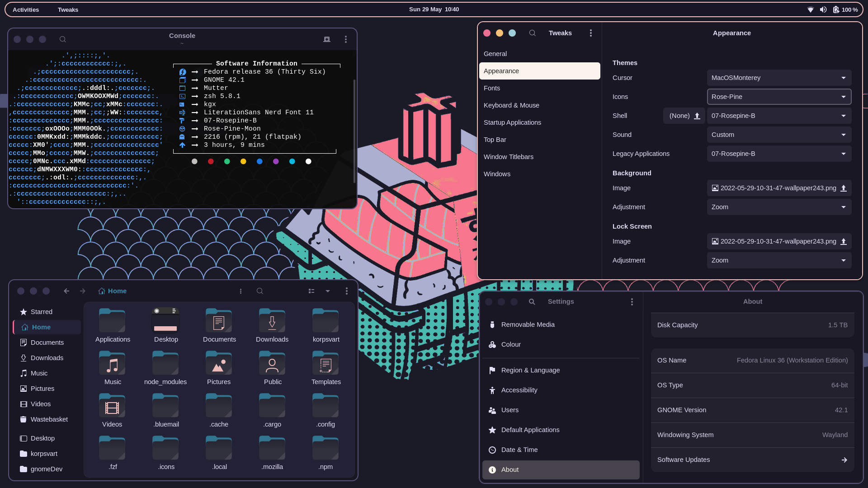Click the clock in the top bar
Screen dimensions: 868x488
[x=434, y=9]
